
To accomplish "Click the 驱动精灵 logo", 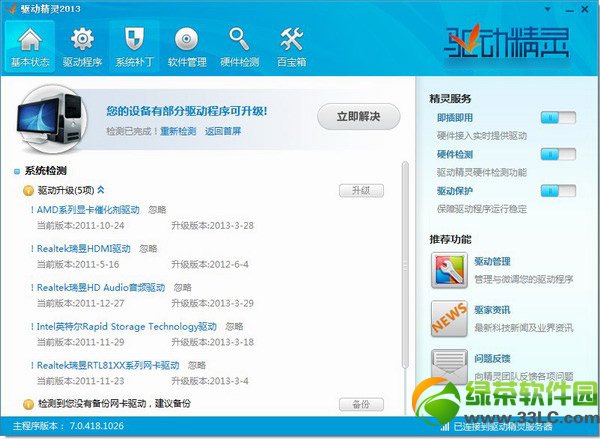I will click(x=506, y=42).
